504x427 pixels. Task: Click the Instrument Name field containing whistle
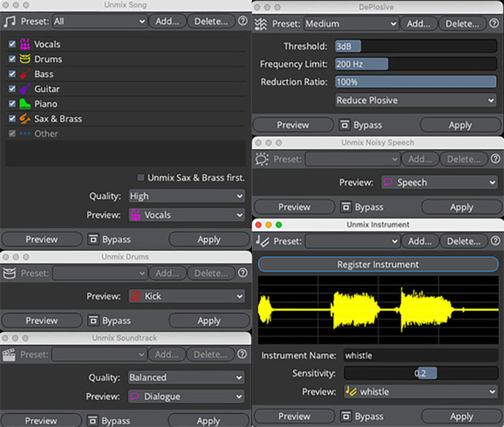421,355
